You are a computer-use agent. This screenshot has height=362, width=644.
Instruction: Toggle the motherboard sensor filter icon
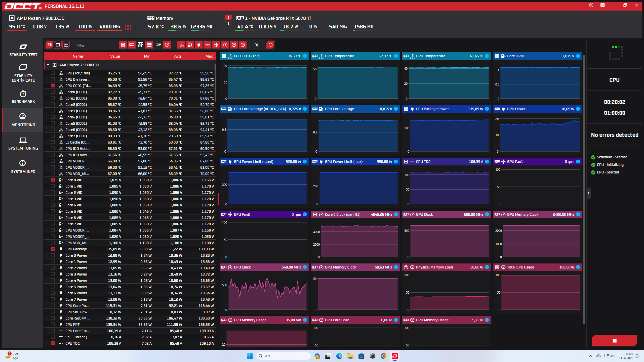pos(140,45)
